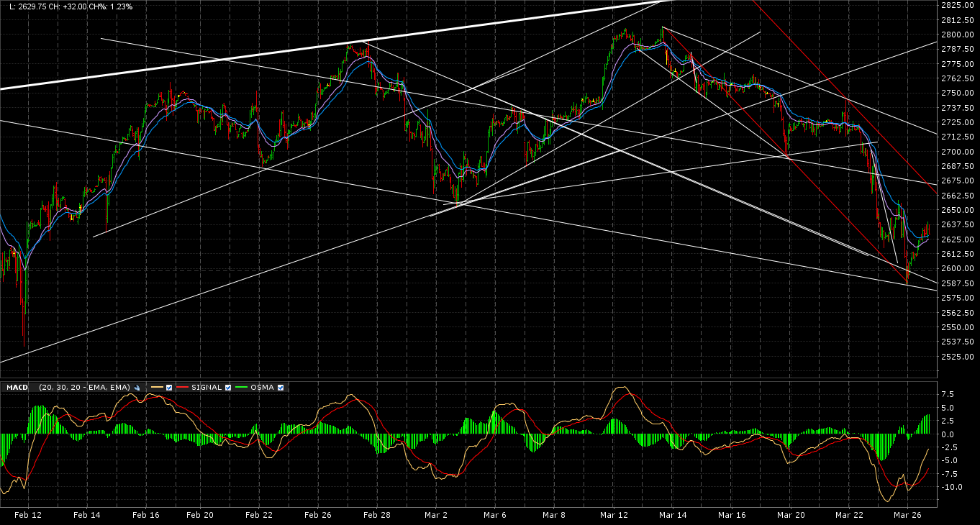The width and height of the screenshot is (980, 525).
Task: Toggle the MACD line checkbox
Action: [169, 388]
